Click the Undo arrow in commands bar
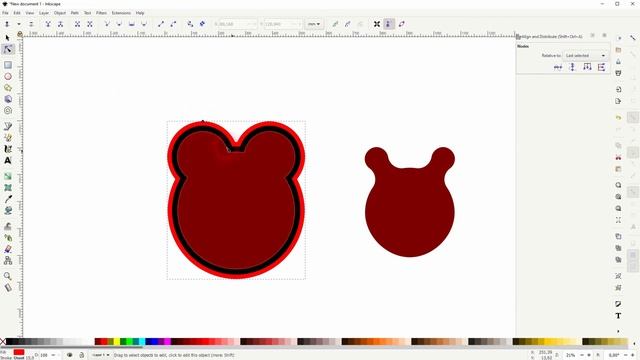 pos(618,118)
